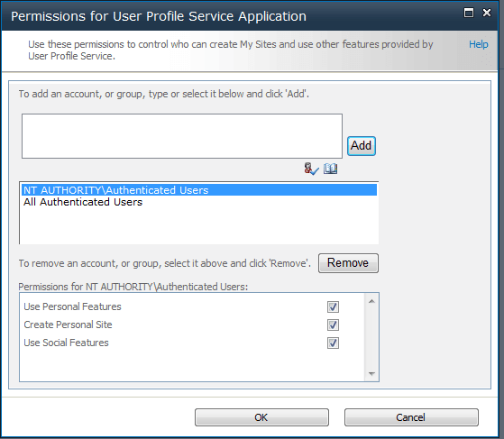This screenshot has width=504, height=439.
Task: Disable the Use Social Features checkbox
Action: (333, 343)
